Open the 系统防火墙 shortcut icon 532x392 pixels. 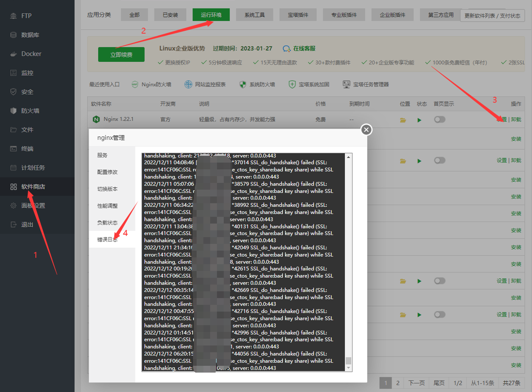coord(243,84)
